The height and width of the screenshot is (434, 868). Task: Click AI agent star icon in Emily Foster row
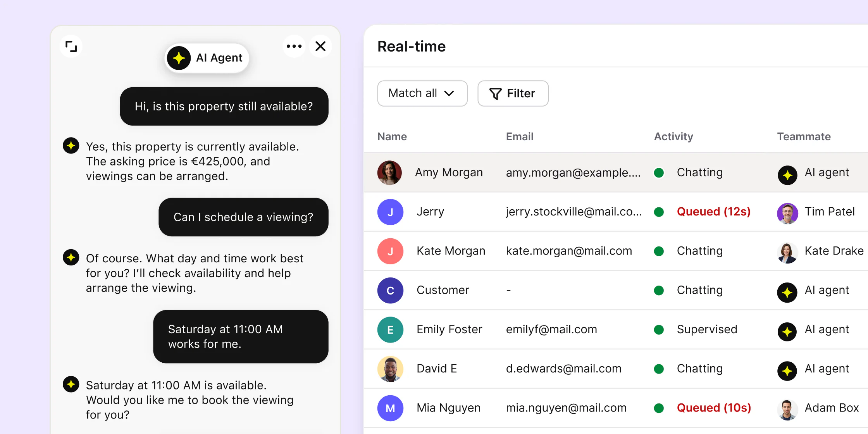[787, 332]
